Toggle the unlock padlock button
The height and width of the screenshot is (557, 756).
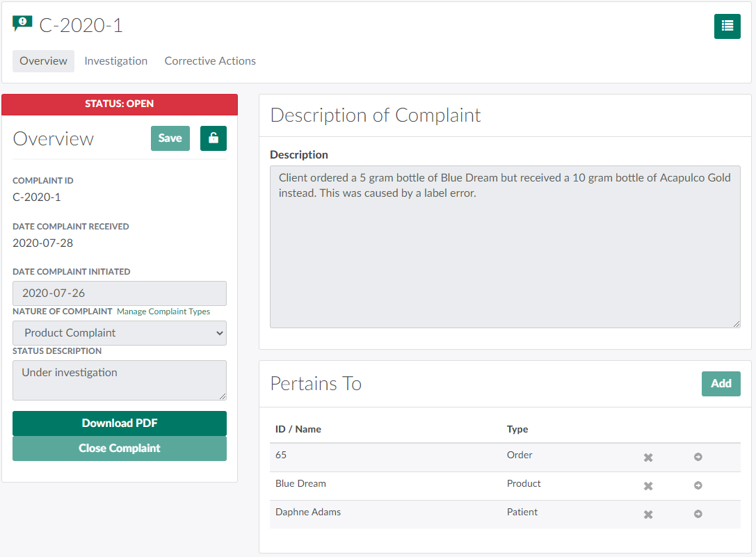coord(213,138)
